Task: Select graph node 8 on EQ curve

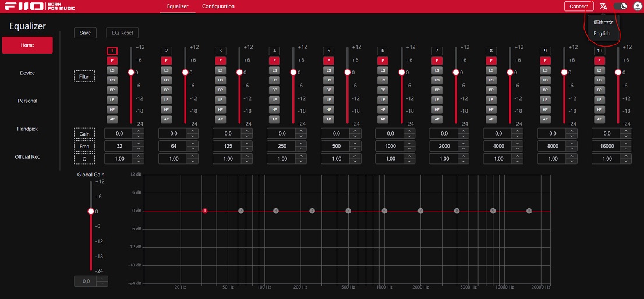Action: (x=457, y=211)
